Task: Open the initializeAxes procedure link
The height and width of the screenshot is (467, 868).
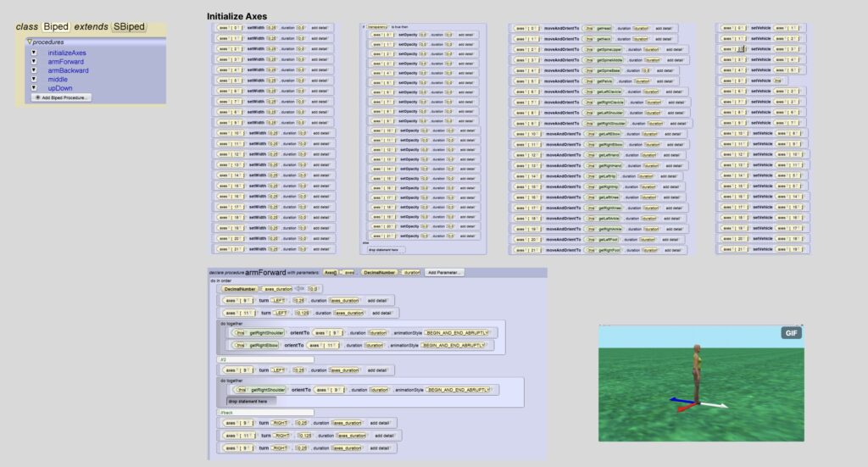Action: pos(67,53)
